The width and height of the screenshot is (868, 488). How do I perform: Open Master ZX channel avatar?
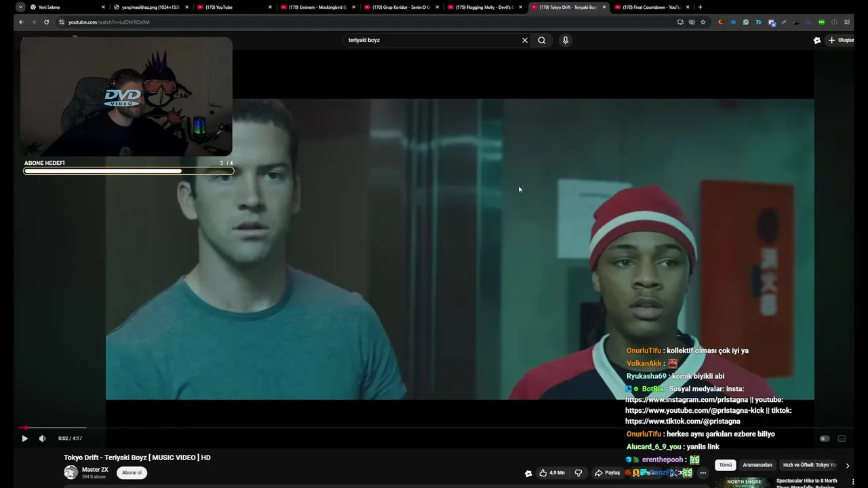[71, 472]
